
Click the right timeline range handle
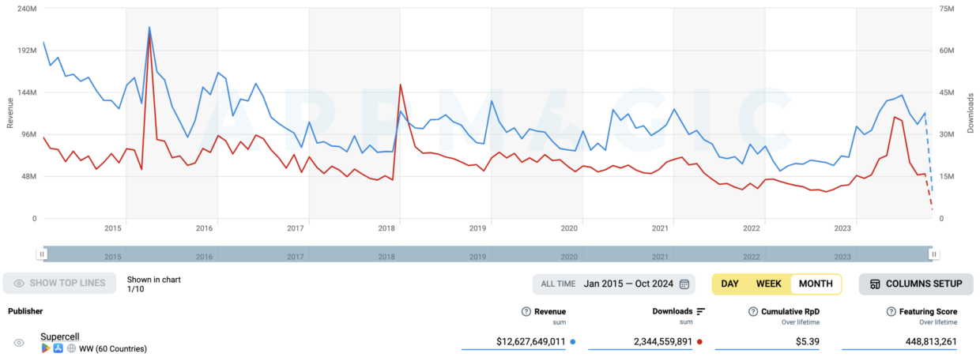(934, 254)
